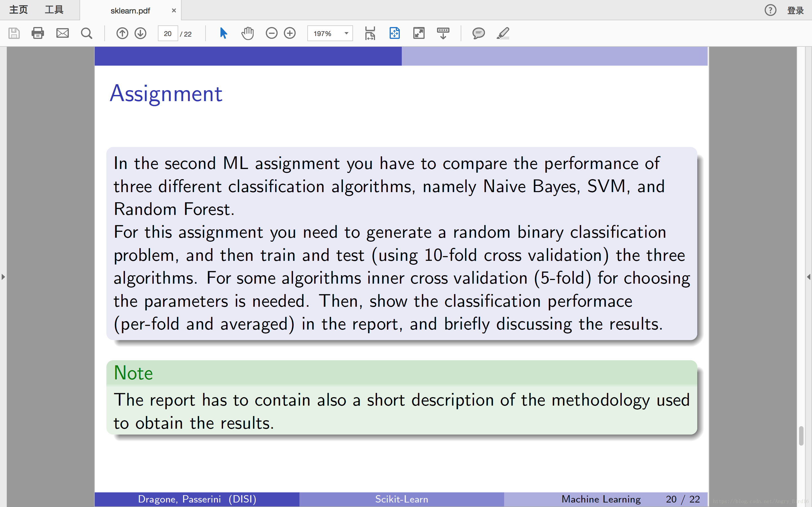
Task: Click the zoom in plus icon
Action: tap(290, 33)
